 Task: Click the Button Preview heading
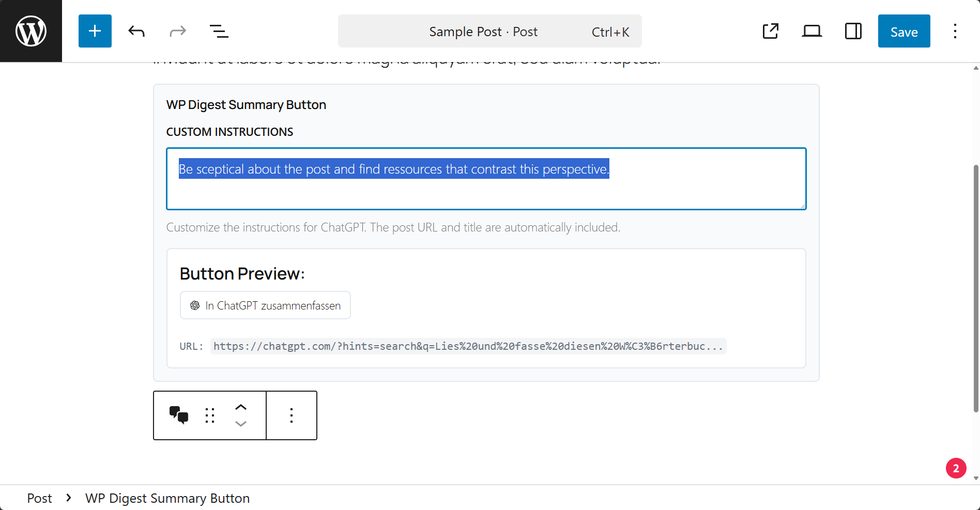[242, 274]
